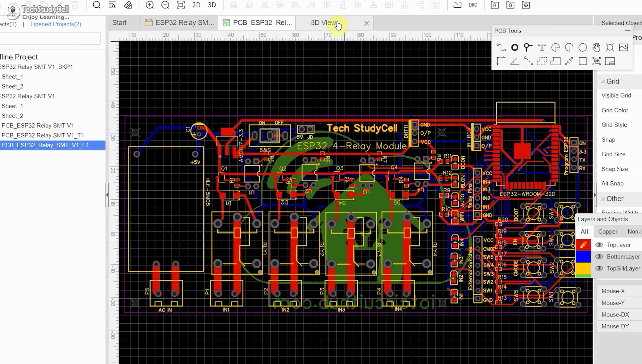Select the Canvas Origin tool
This screenshot has height=364, width=642.
pyautogui.click(x=501, y=61)
